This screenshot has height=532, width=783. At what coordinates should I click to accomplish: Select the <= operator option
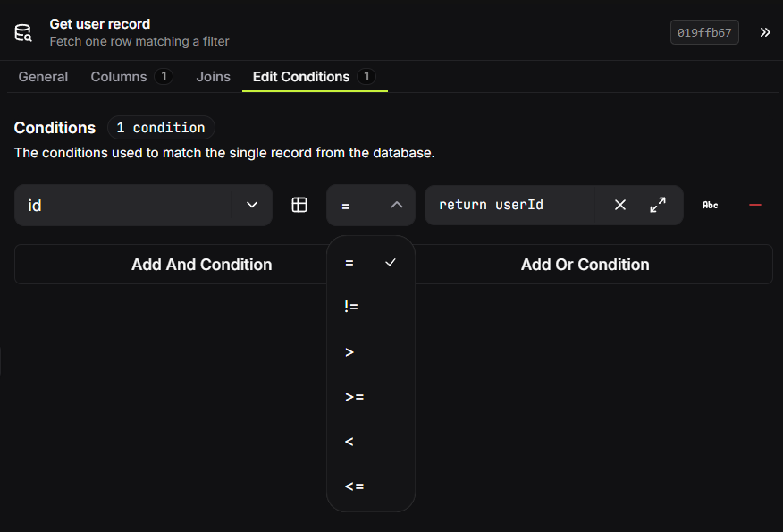pyautogui.click(x=371, y=486)
